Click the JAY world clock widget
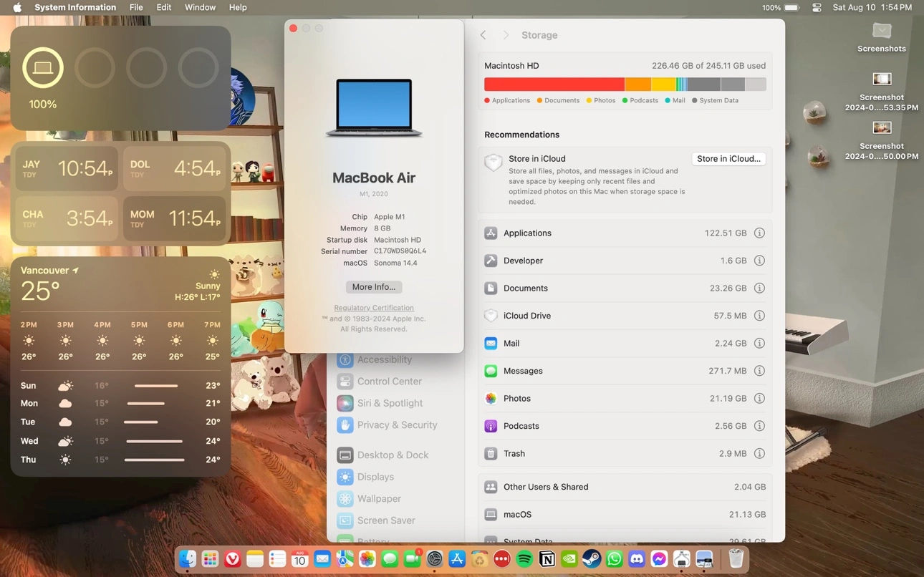The image size is (924, 577). pos(67,169)
